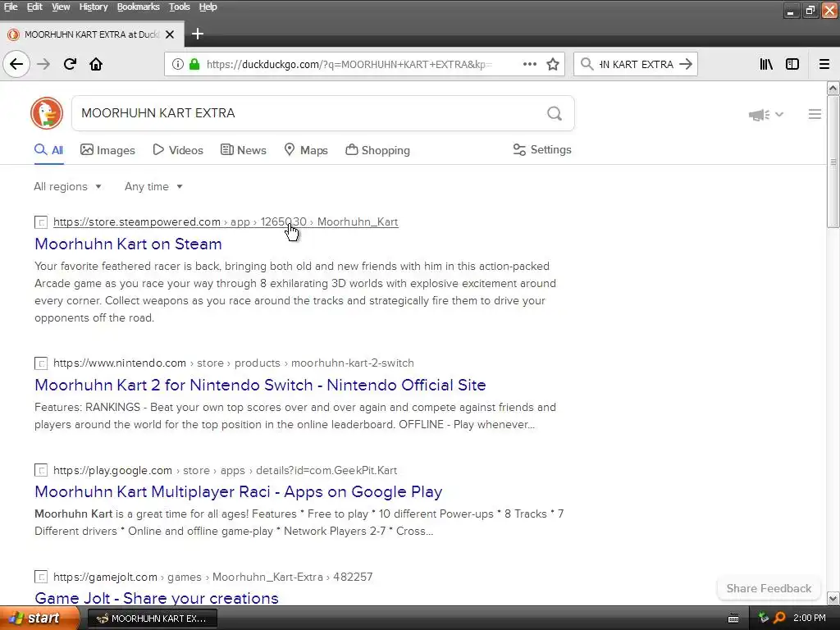The image size is (840, 630).
Task: Open the History menu
Action: (x=94, y=7)
